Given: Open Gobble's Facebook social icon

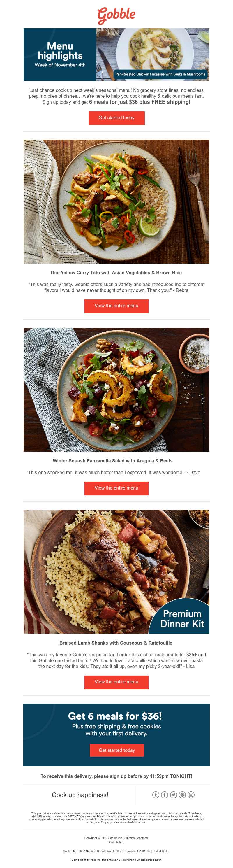Looking at the screenshot, I should [x=165, y=795].
